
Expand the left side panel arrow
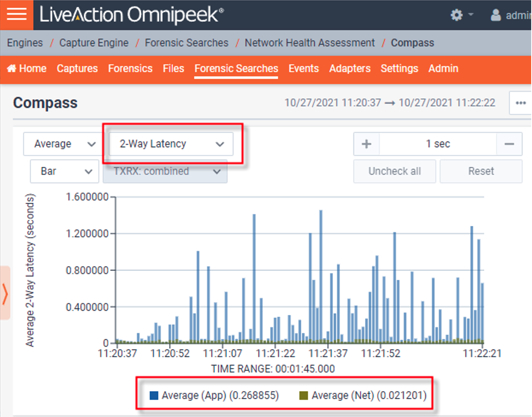5,293
